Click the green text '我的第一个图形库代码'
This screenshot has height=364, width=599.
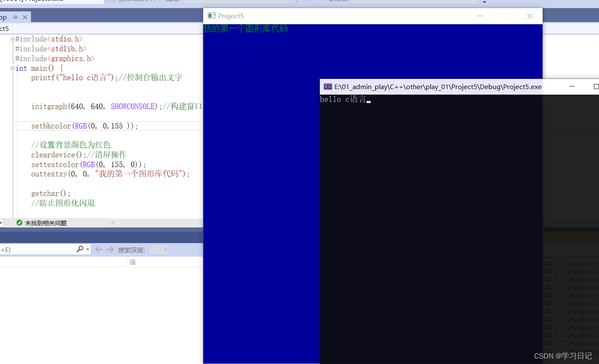(246, 29)
